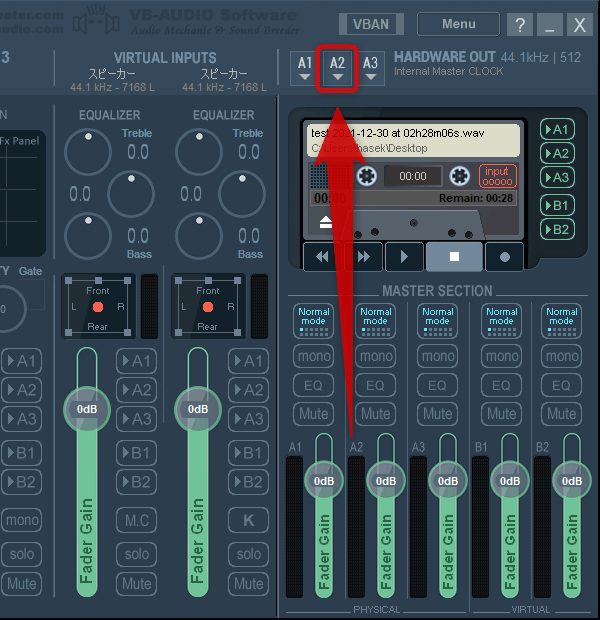
Task: Mute the B1 master bus
Action: [502, 414]
